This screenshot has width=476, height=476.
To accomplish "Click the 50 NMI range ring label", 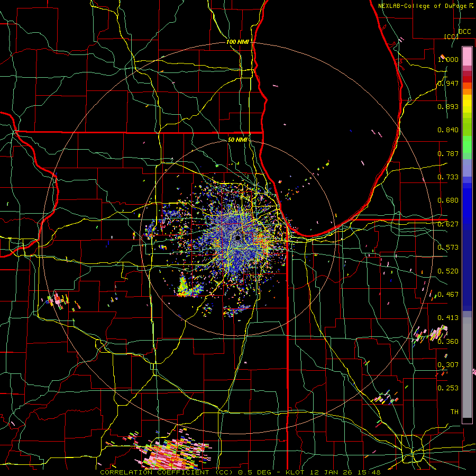I will 237,140.
